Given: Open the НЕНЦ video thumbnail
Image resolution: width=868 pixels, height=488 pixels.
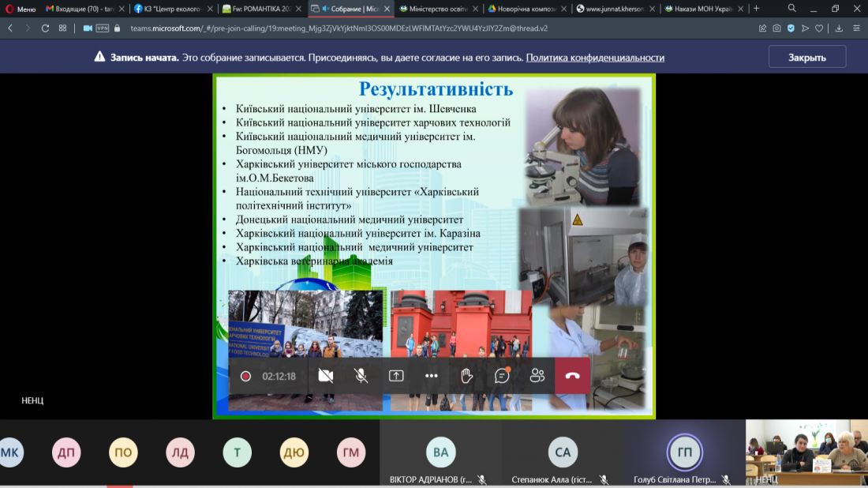Looking at the screenshot, I should (x=806, y=452).
